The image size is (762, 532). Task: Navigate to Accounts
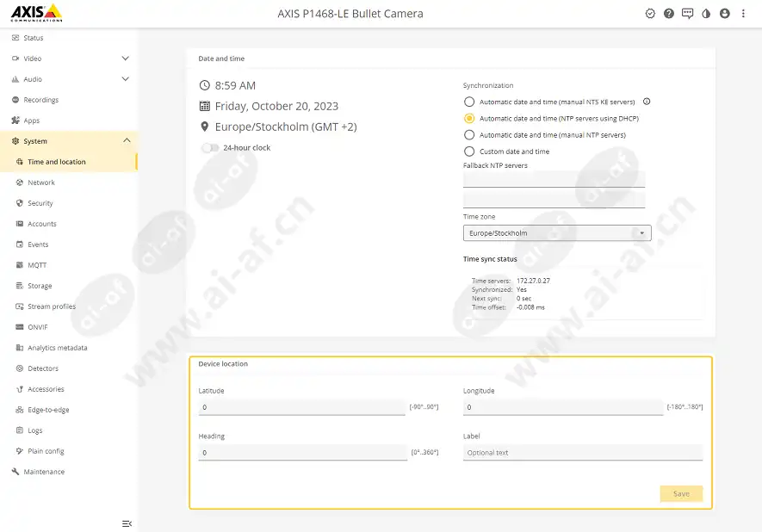pyautogui.click(x=69, y=224)
